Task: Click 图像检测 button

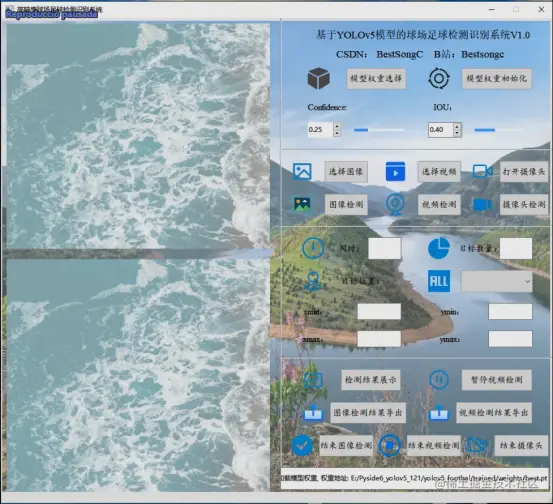Action: click(346, 204)
